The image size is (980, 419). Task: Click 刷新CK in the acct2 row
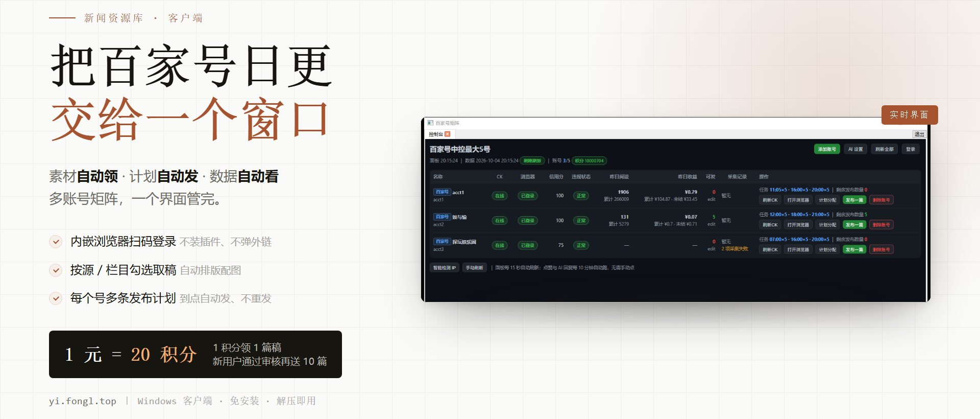[x=770, y=225]
